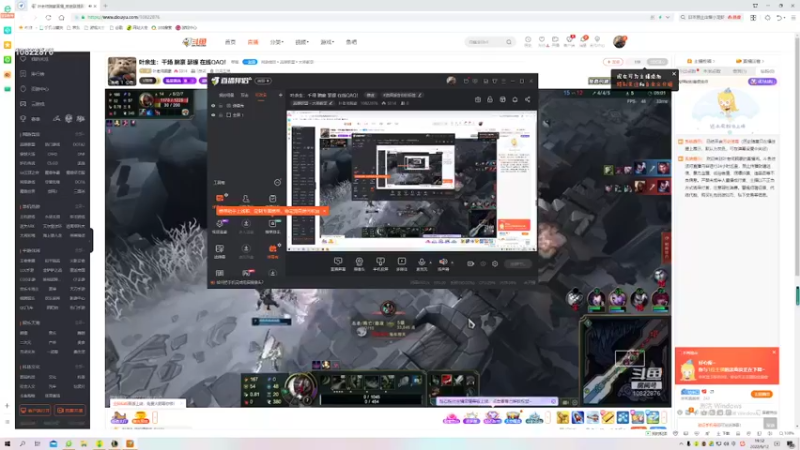Screen dimensions: 800x450
Task: Select the orange active tab in 直播伴侣 scene panel
Action: (261, 95)
